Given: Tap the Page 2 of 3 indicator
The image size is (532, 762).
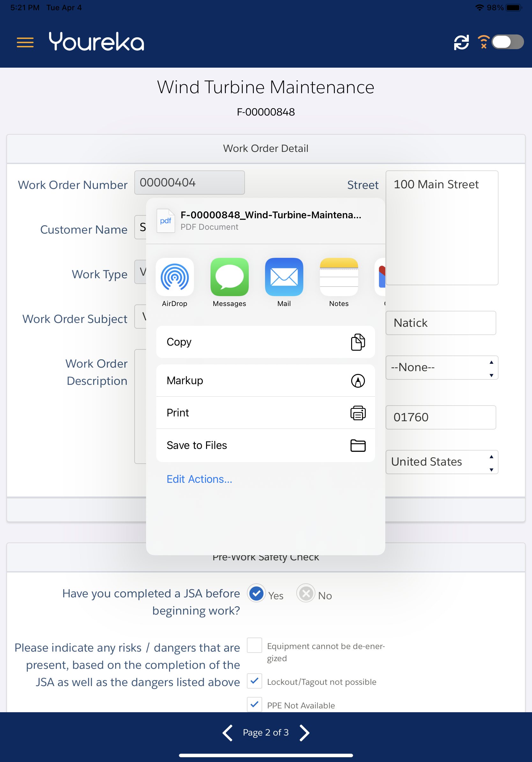Looking at the screenshot, I should pos(266,732).
